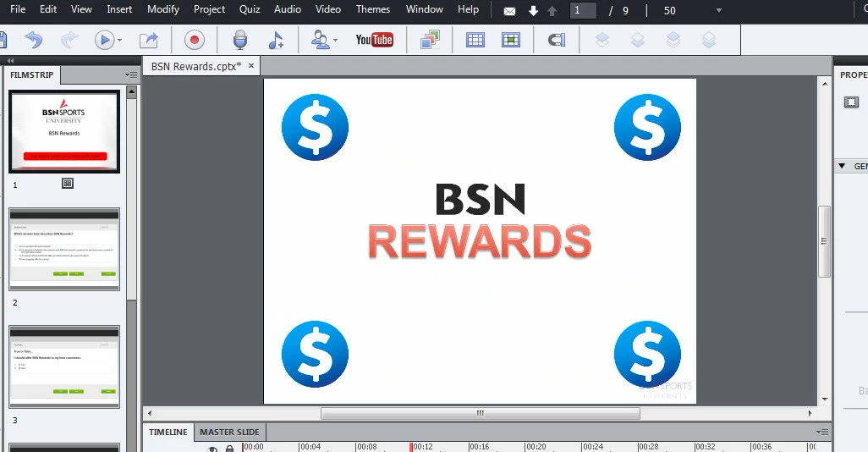Open the Characters icon in toolbar
The image size is (868, 452).
[x=321, y=40]
